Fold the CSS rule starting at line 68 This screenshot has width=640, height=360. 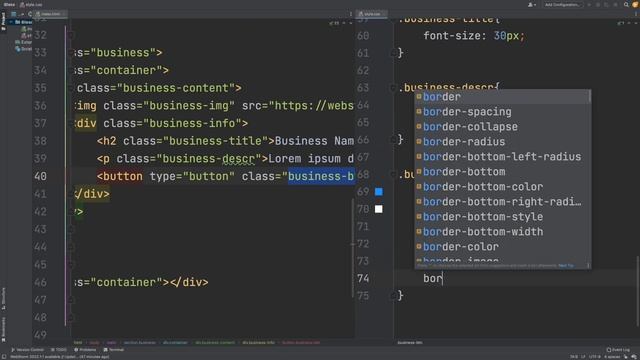(x=393, y=175)
